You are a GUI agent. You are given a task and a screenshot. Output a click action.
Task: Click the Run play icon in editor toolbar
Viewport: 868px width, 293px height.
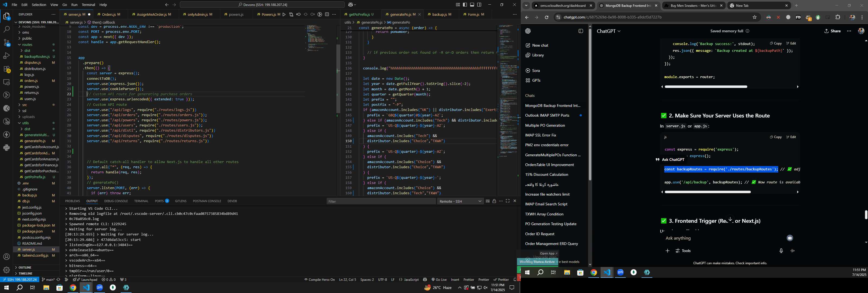tap(284, 14)
